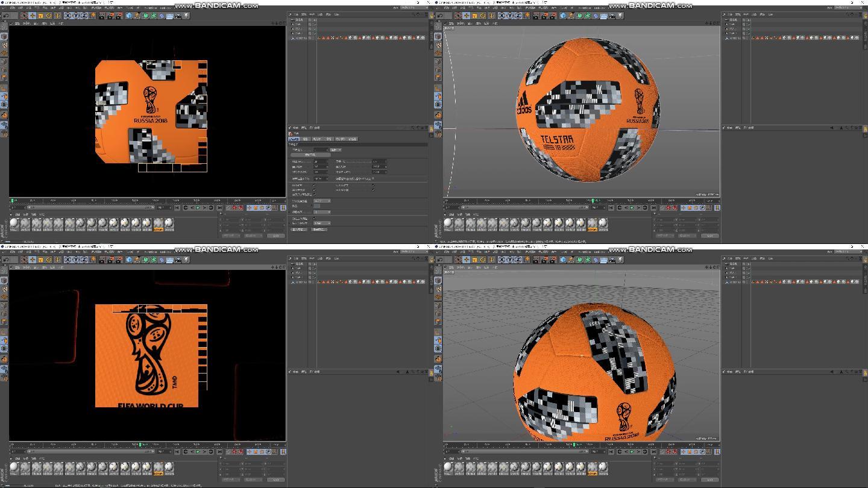Click top-right numeric field in attribute panel

tap(379, 161)
